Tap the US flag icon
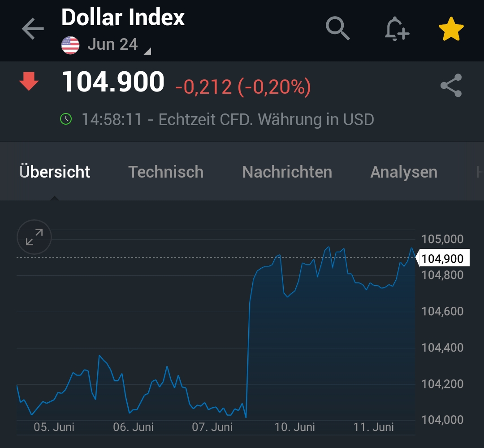 [x=70, y=45]
